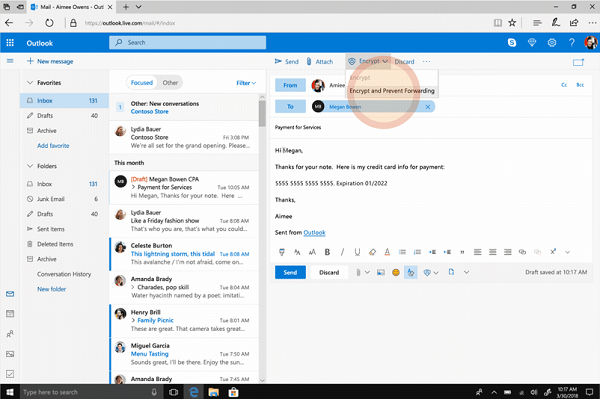Collapse the Folders section
Image resolution: width=600 pixels, height=399 pixels.
[x=30, y=166]
